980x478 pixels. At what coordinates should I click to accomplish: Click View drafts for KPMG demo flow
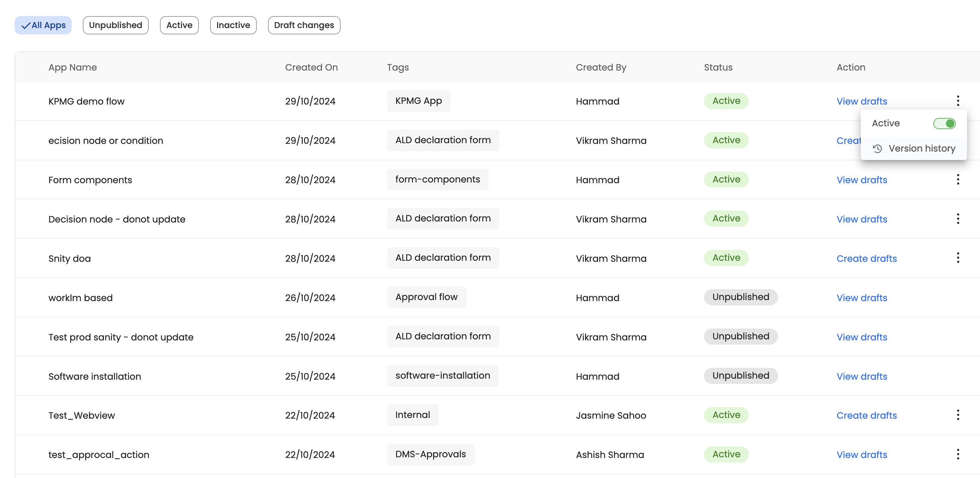[x=861, y=101]
